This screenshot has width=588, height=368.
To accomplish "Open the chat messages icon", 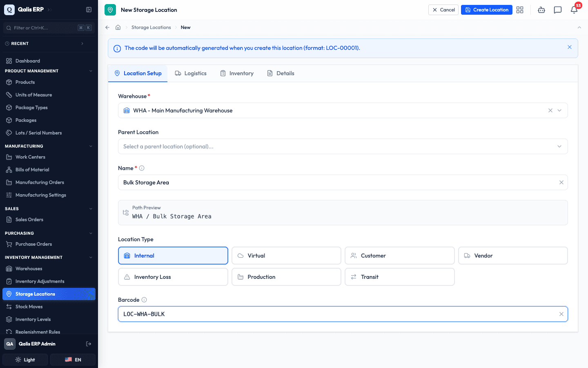I will [558, 10].
